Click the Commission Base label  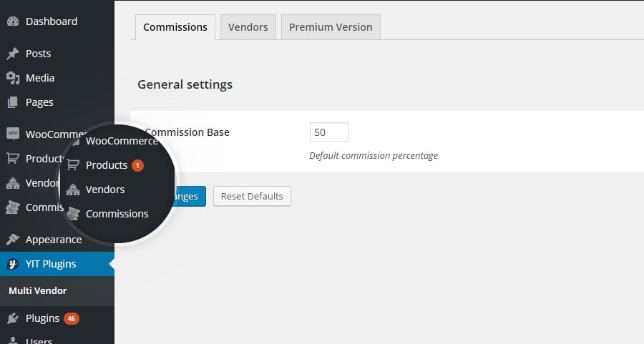coord(187,132)
